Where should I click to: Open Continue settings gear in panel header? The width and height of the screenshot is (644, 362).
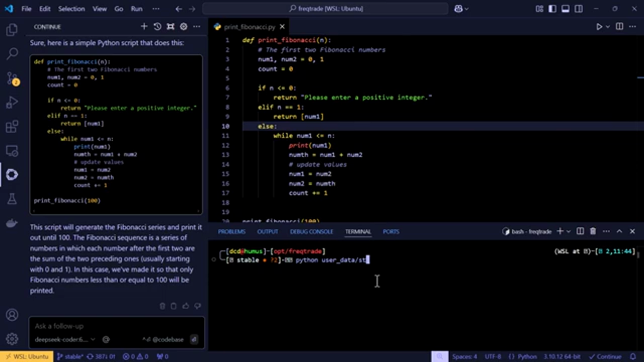coord(184,27)
